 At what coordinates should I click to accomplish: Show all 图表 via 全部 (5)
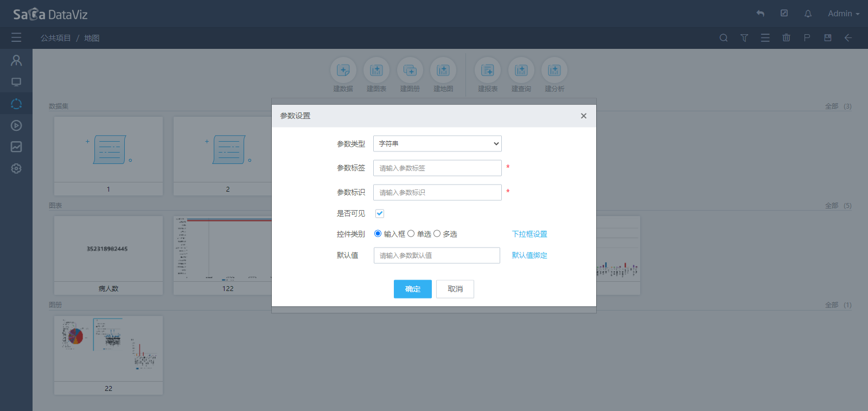(x=838, y=206)
